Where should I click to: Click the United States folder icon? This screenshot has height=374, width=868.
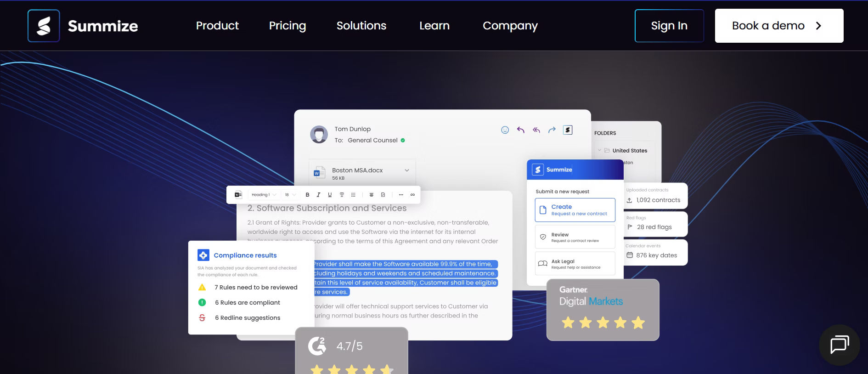click(x=607, y=150)
